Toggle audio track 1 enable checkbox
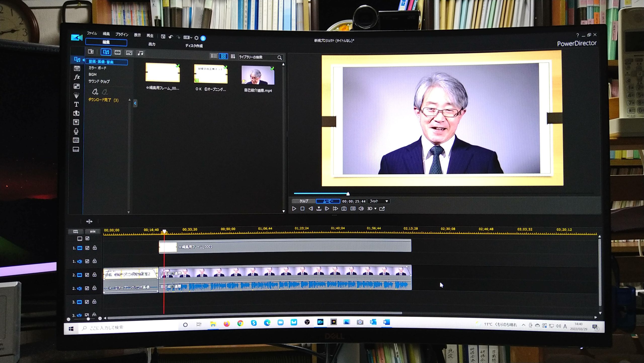Screen dimensions: 644x363 [x=87, y=261]
